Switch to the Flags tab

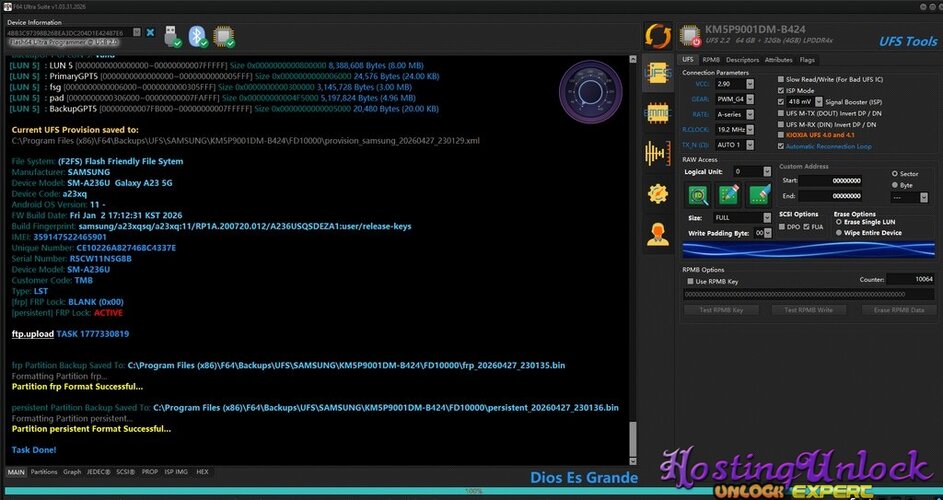(807, 60)
